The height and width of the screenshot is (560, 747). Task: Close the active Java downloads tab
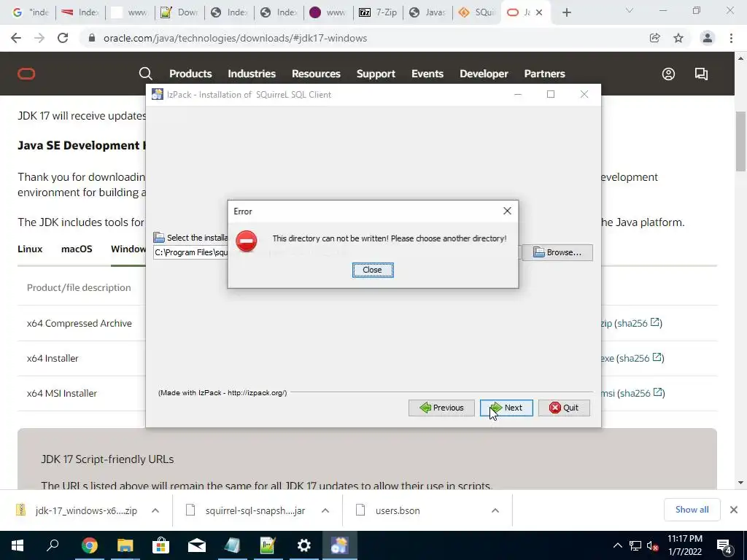[539, 13]
